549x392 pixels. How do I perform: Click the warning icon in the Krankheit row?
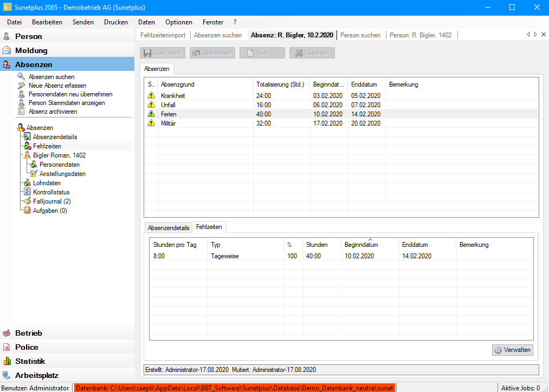point(151,96)
